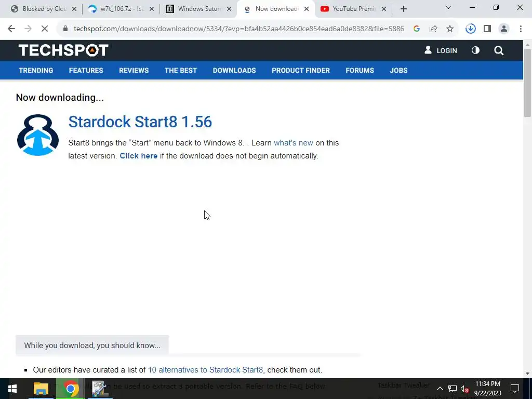
Task: Share this page icon
Action: (x=433, y=29)
